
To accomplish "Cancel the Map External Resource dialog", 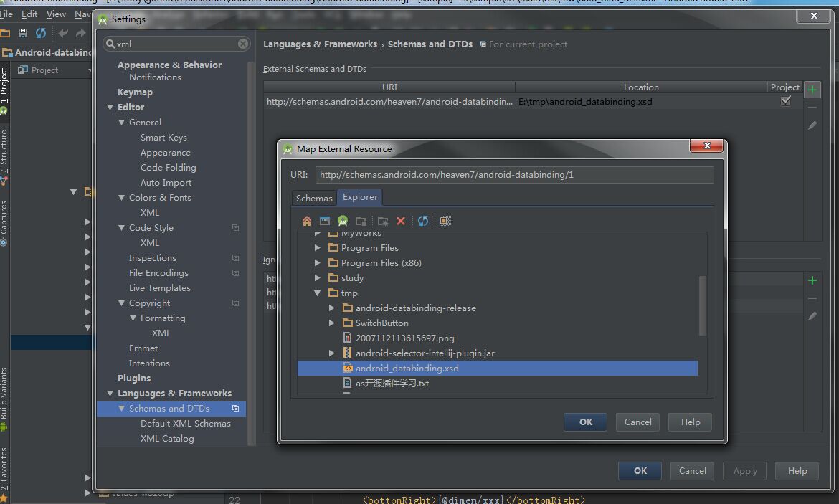I will click(637, 422).
